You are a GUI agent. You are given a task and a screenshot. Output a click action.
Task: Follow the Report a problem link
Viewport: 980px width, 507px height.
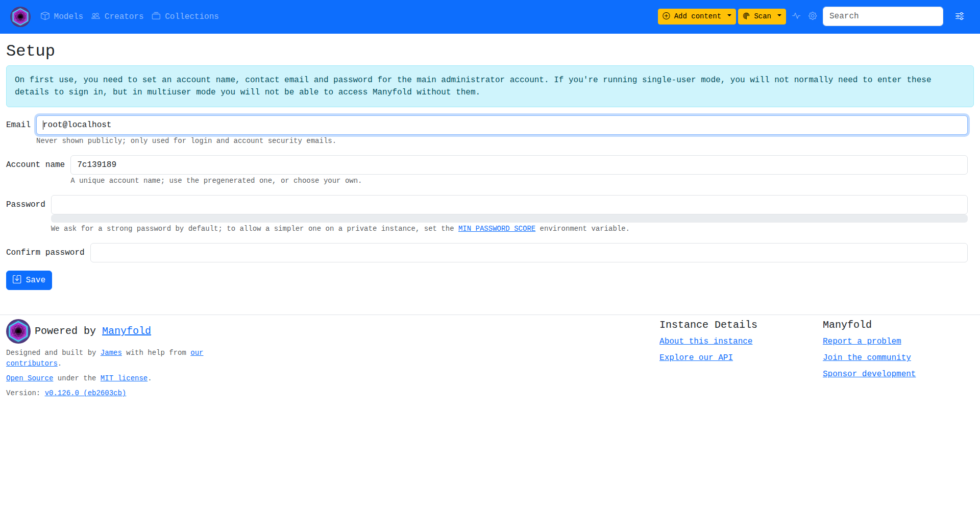pyautogui.click(x=862, y=341)
